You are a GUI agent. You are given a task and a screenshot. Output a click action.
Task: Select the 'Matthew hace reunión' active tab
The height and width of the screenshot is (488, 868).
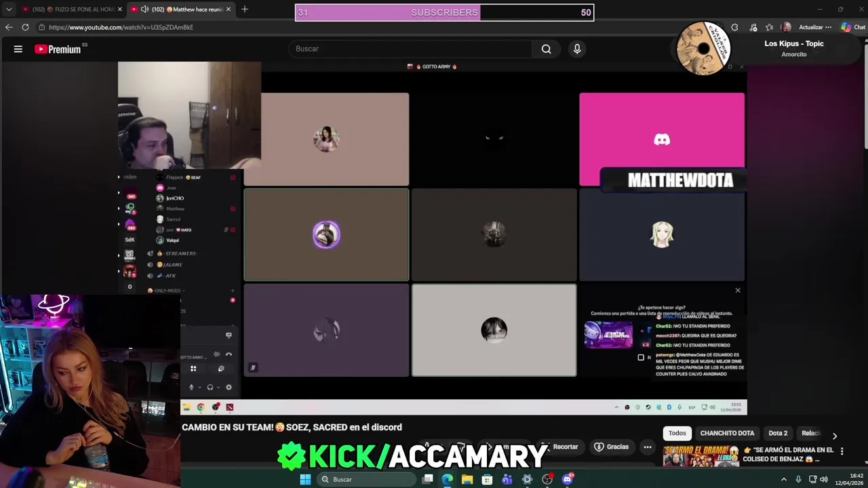(182, 9)
